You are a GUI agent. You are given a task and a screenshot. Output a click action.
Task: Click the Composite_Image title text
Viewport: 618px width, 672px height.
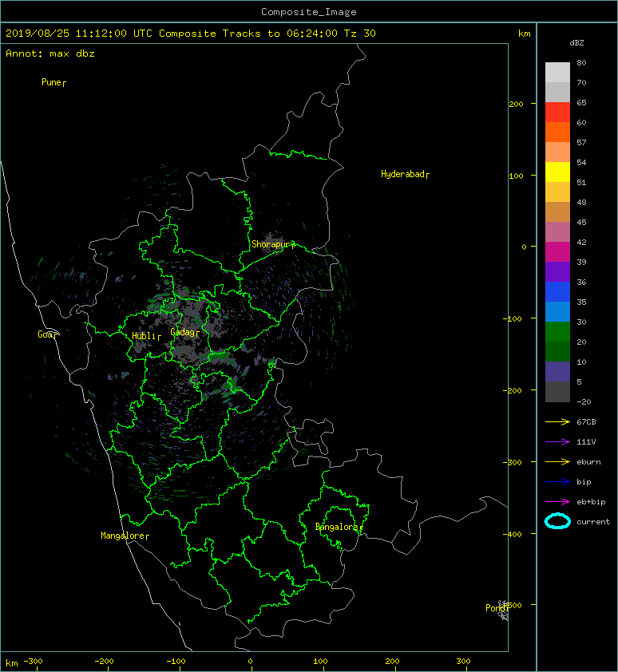(309, 12)
